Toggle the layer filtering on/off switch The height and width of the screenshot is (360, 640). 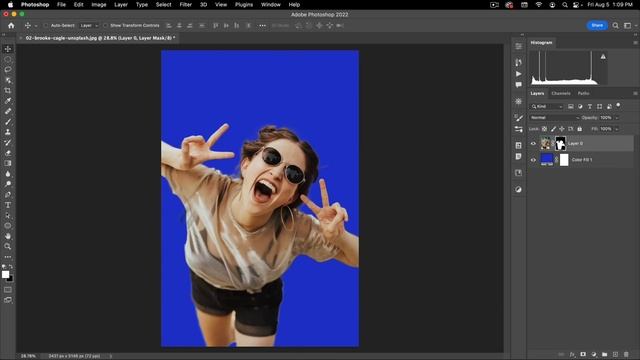(618, 105)
